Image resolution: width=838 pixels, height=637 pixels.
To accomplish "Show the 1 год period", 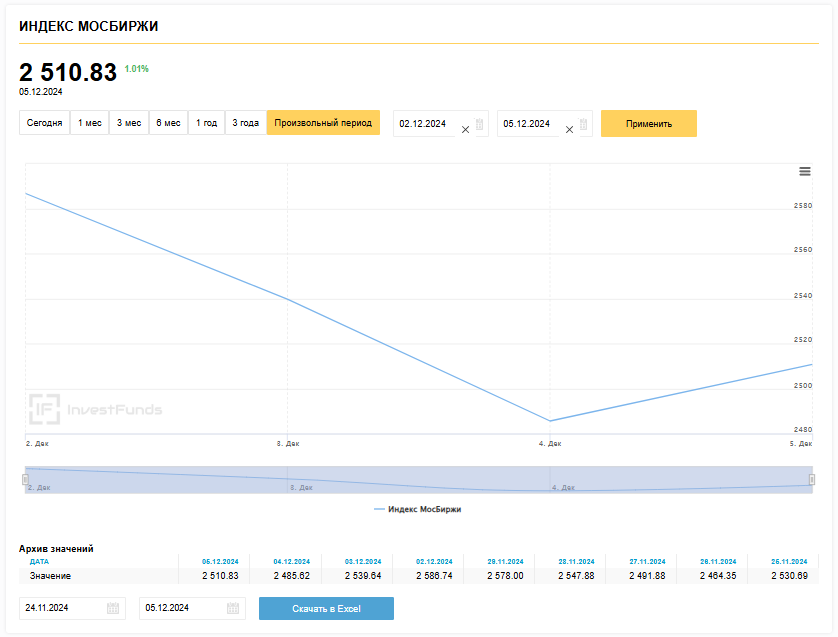I will [206, 123].
